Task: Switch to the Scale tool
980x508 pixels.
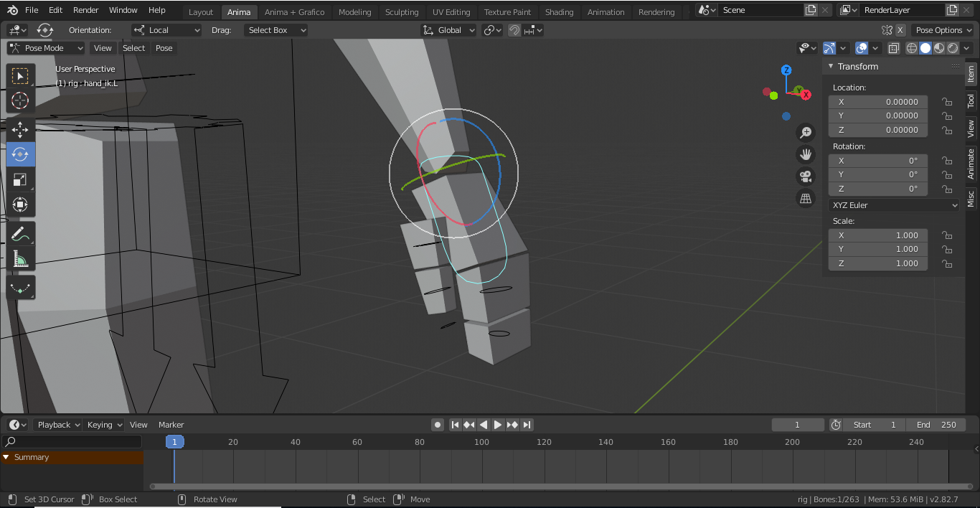Action: tap(20, 179)
